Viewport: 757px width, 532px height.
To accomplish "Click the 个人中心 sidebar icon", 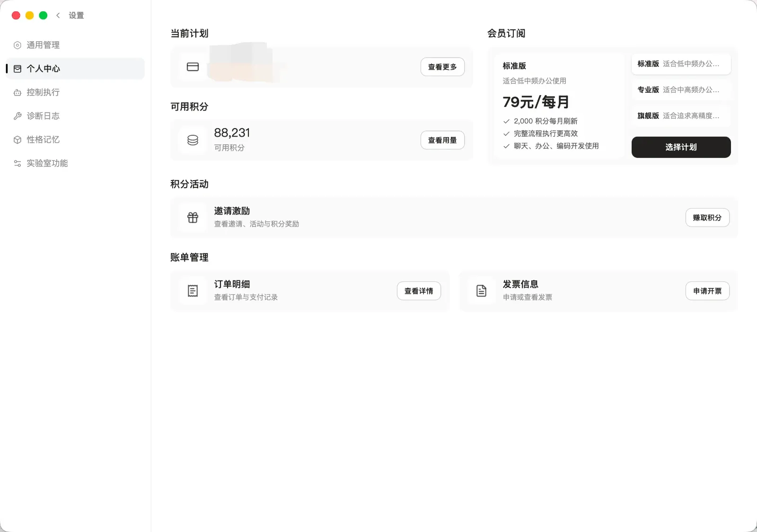I will (18, 69).
